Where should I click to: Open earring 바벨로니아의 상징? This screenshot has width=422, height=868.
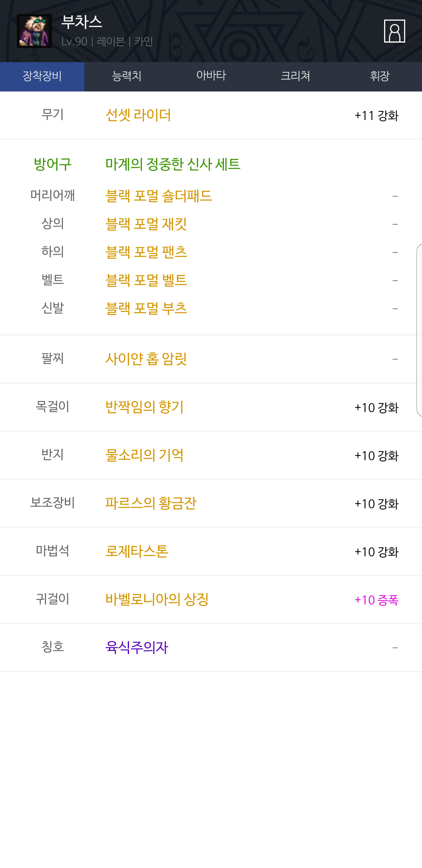[157, 599]
